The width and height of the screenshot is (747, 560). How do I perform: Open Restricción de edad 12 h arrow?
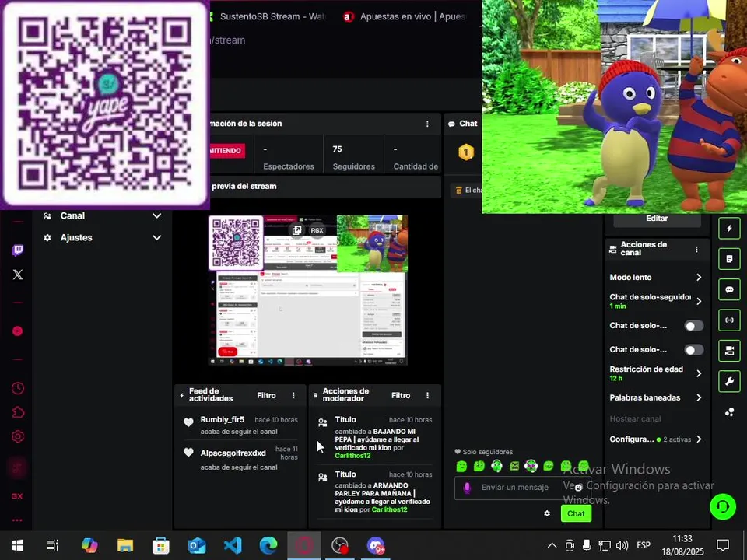699,373
